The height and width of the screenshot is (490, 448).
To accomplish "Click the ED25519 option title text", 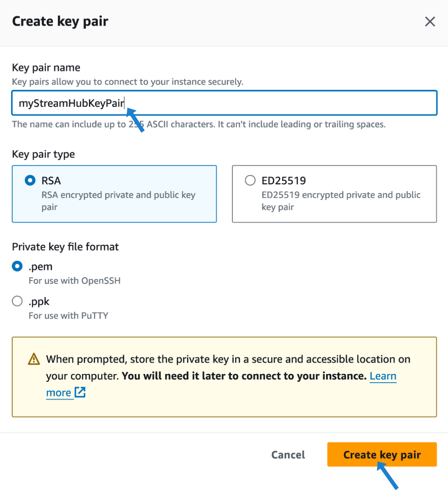I will 284,180.
